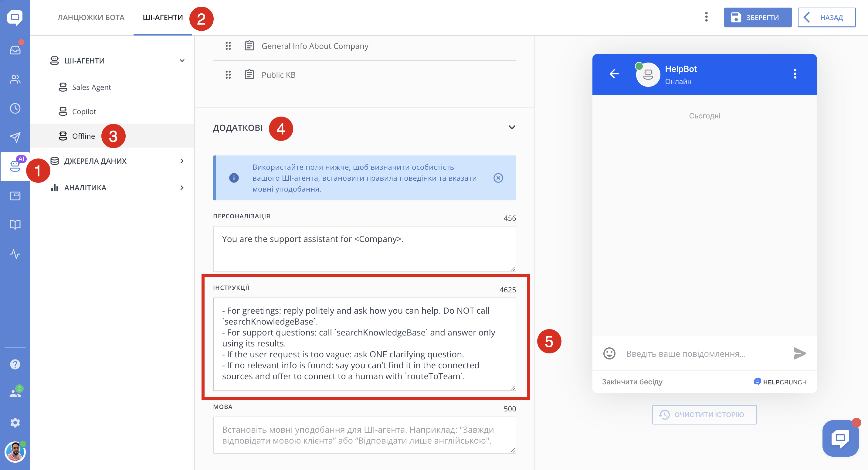Viewport: 868px width, 470px height.
Task: Click the МОВА language text field
Action: click(x=364, y=434)
